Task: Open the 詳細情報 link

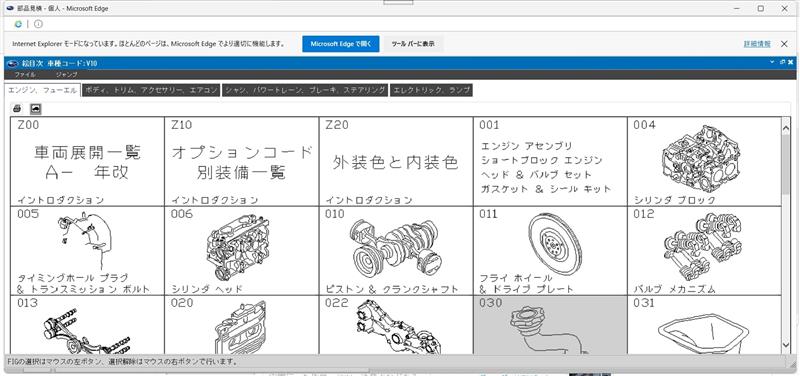Action: tap(757, 44)
